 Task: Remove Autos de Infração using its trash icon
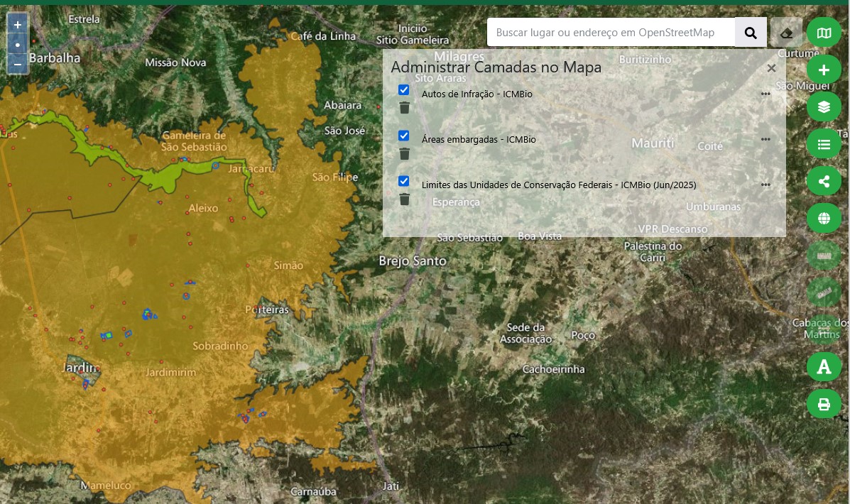(x=405, y=107)
